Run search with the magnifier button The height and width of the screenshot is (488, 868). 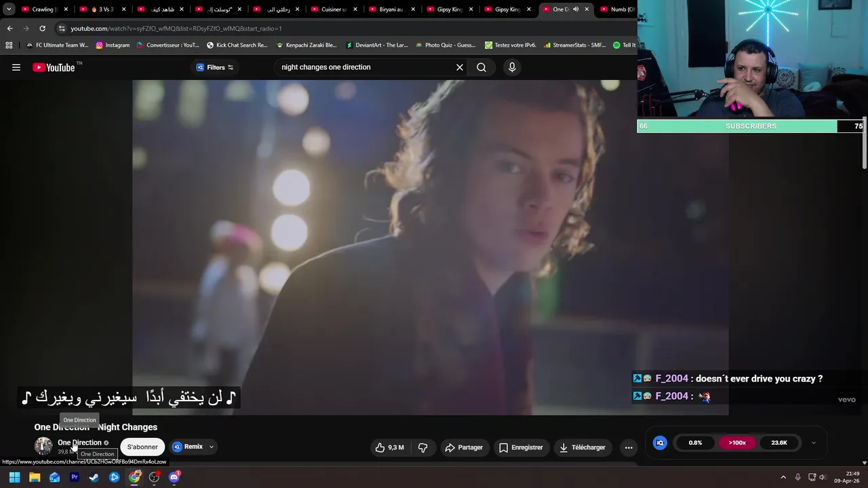[481, 67]
